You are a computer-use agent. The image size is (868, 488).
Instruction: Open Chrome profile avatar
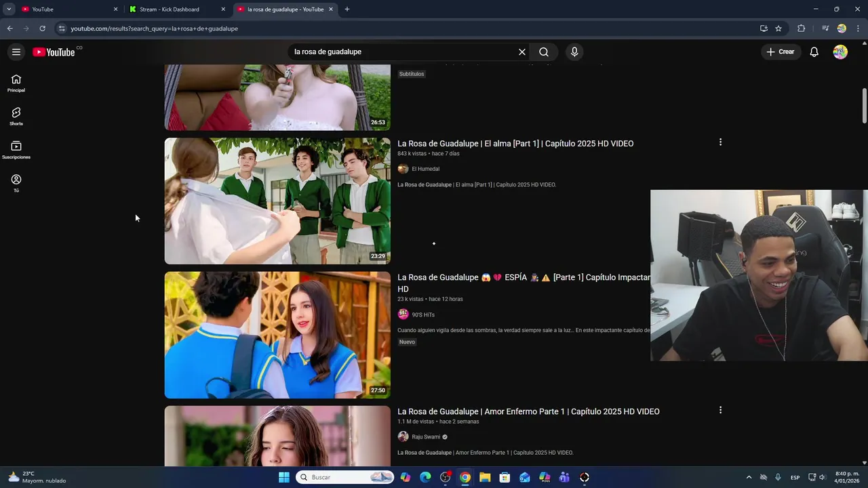pyautogui.click(x=842, y=28)
